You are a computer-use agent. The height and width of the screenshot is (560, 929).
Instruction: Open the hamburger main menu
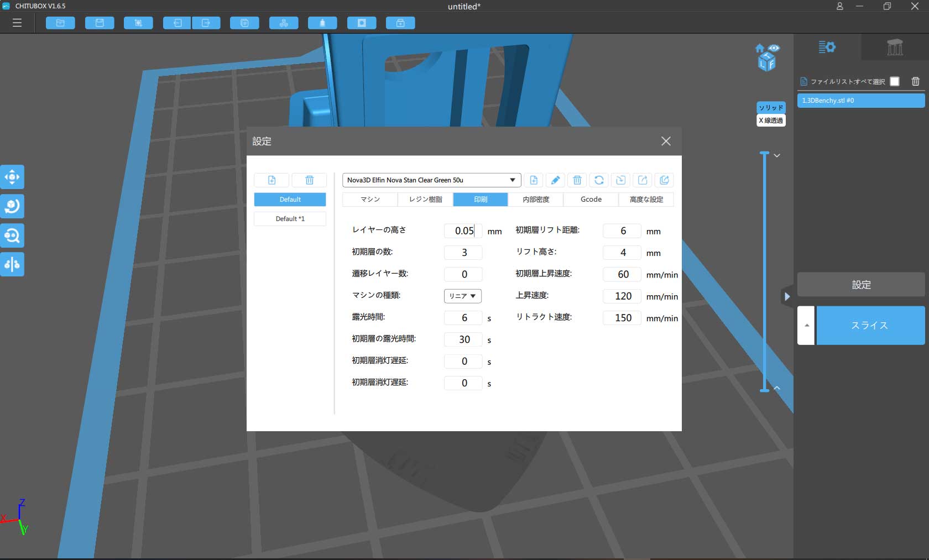click(x=17, y=23)
